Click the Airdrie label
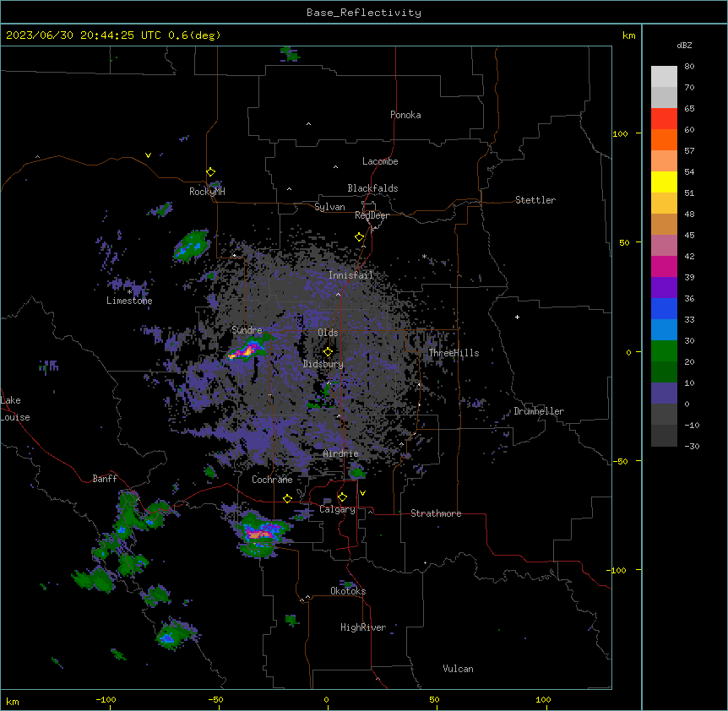This screenshot has height=711, width=728. pyautogui.click(x=340, y=453)
